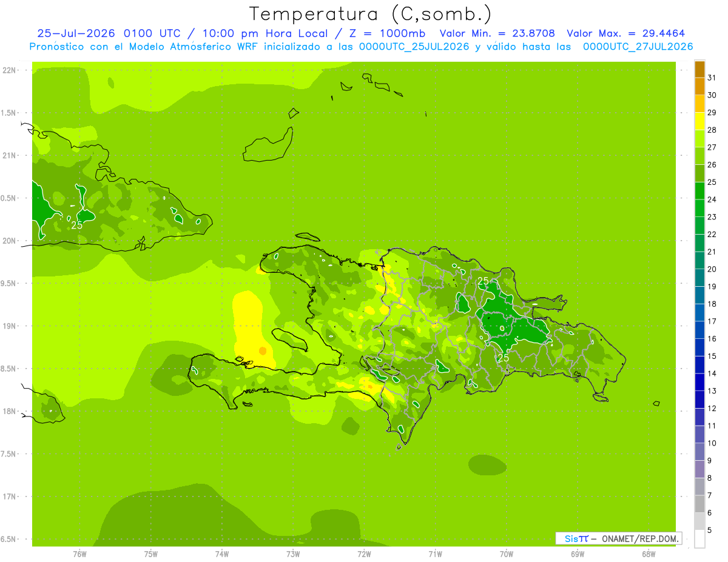This screenshot has height=562, width=728.
Task: Select the 'Z = 1000mb' level text
Action: coord(386,33)
